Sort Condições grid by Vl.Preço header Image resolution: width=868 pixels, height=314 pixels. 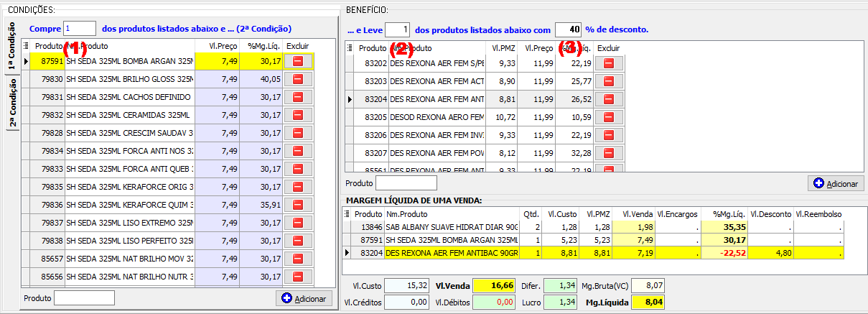tap(218, 46)
